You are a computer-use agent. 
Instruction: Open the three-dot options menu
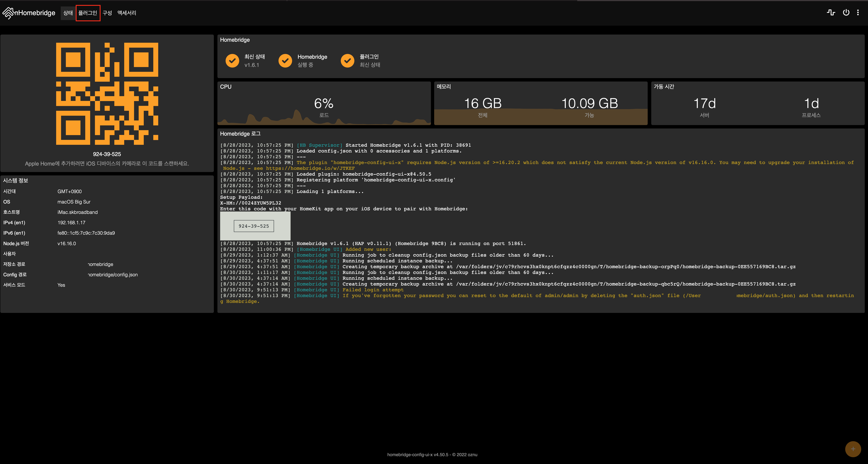pos(858,12)
